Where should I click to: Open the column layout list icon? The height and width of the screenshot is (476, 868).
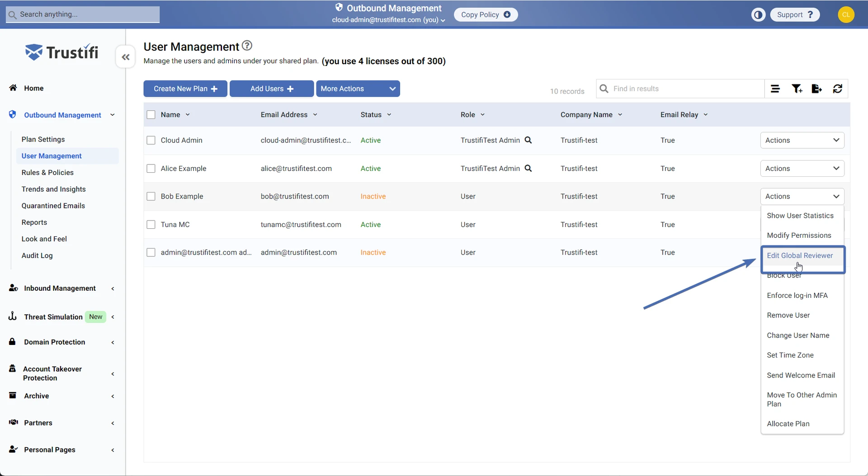tap(775, 89)
